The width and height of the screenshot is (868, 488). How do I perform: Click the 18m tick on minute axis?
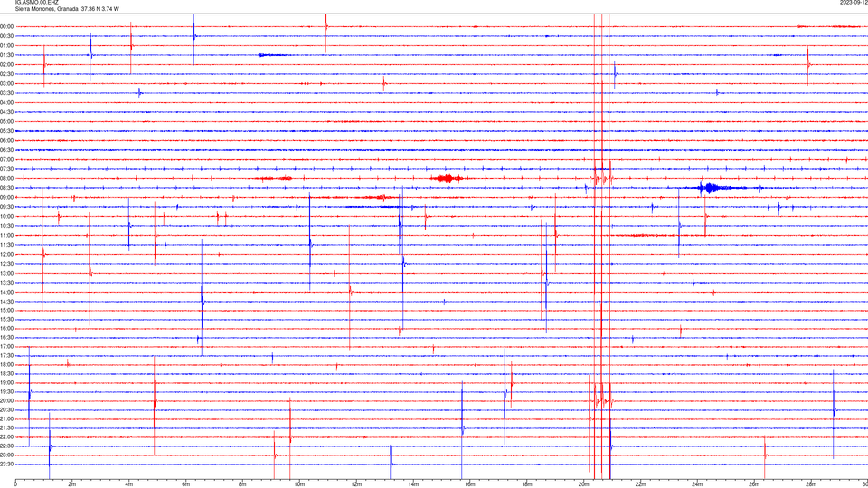click(526, 484)
